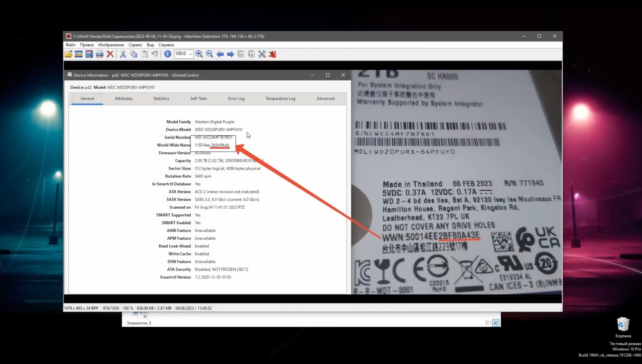642x364 pixels.
Task: Click the Scanned on value "Fri Aug 04 11:41:51 2023 RTZ"
Action: pyautogui.click(x=220, y=207)
